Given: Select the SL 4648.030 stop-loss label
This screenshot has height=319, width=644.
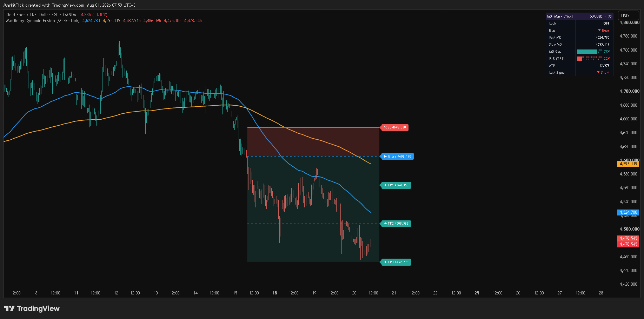Looking at the screenshot, I should pos(394,127).
